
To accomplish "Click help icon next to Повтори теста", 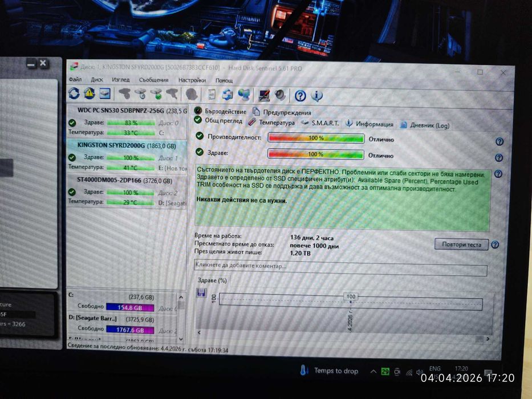I will pos(495,245).
